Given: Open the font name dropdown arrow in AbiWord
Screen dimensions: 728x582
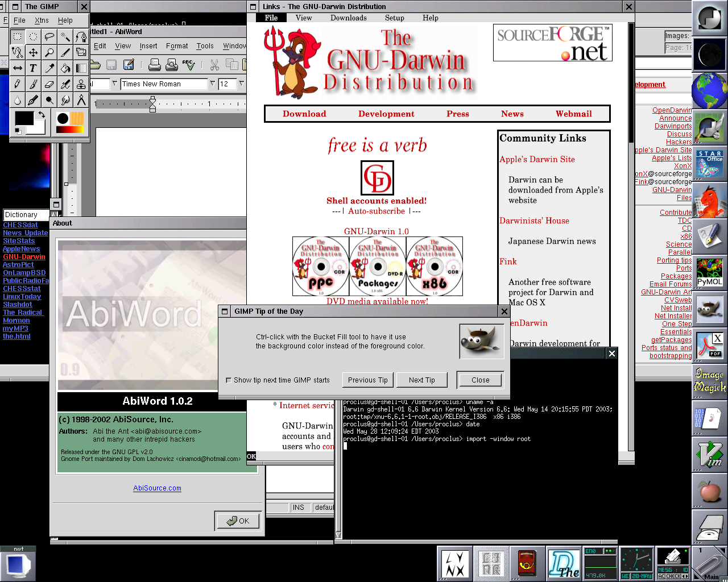Looking at the screenshot, I should [x=213, y=84].
